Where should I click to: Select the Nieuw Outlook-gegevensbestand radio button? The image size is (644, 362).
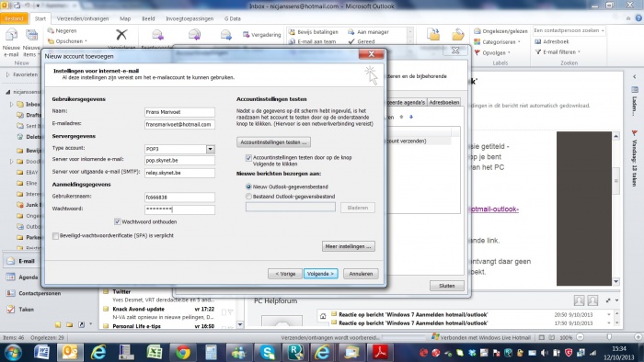(248, 187)
